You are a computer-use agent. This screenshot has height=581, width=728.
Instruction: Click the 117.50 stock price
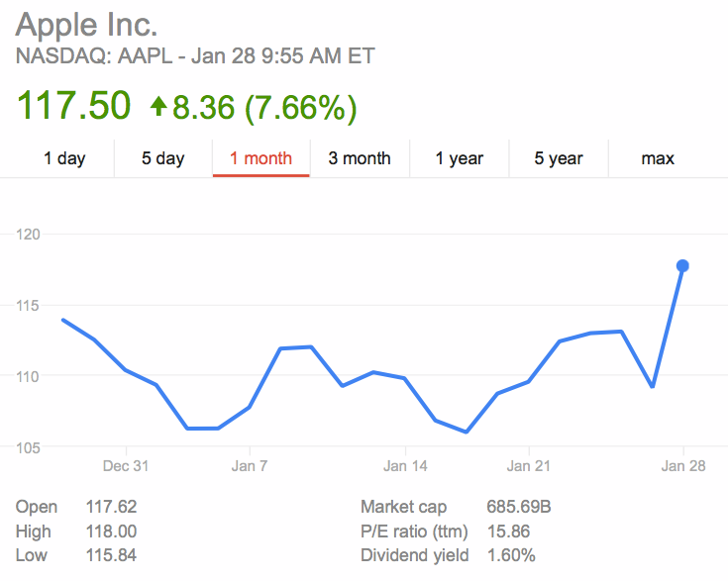[73, 106]
